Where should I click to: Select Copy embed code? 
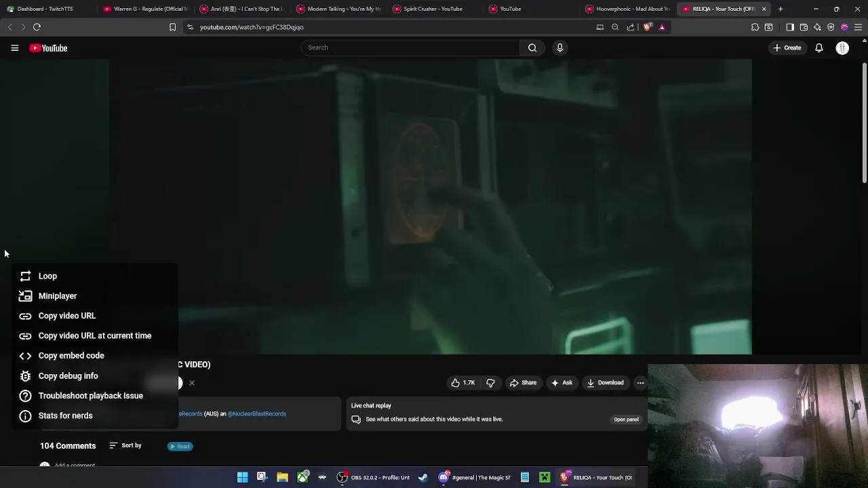[96, 356]
